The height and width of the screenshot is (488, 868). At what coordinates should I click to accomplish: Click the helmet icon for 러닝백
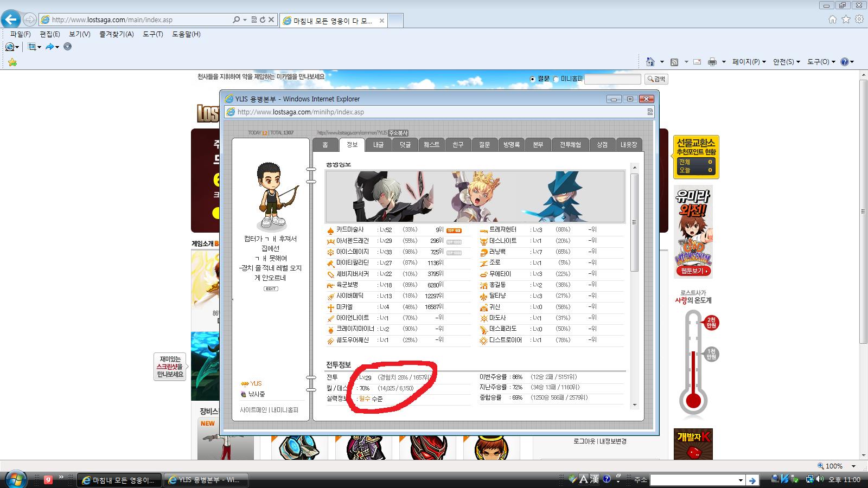point(483,252)
